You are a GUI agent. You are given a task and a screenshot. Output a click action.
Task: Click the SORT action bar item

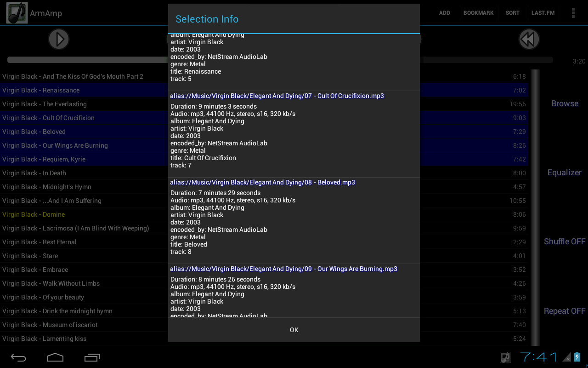[512, 13]
